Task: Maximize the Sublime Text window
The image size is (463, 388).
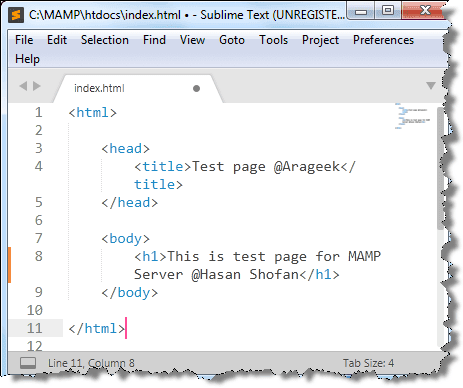Action: coord(388,11)
